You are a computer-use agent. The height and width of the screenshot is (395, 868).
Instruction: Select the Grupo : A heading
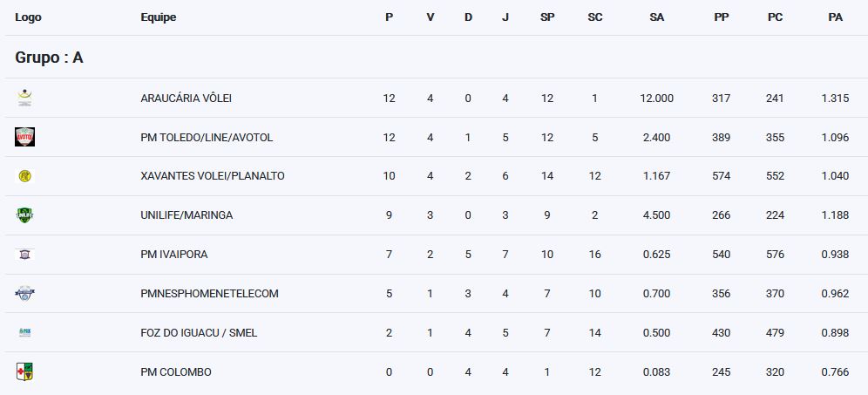(50, 58)
